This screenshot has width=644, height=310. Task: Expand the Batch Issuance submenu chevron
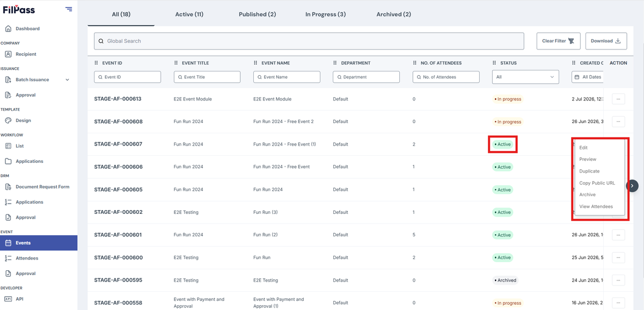click(x=67, y=80)
